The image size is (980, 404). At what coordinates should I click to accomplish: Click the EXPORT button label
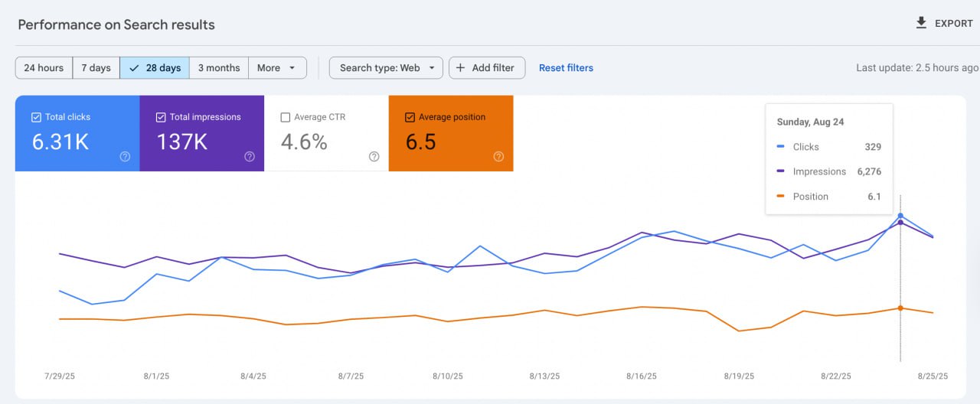[x=954, y=24]
